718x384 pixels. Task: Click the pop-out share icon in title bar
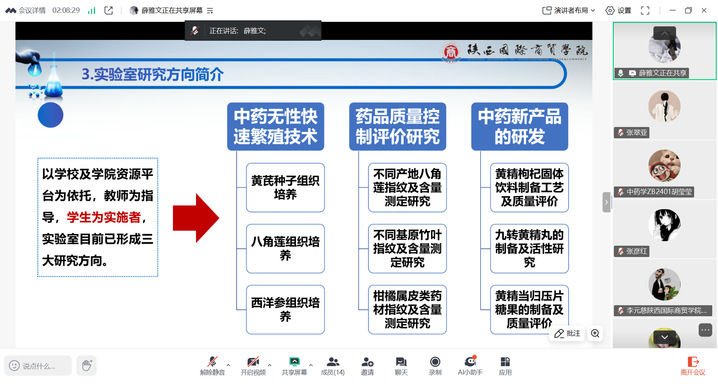coord(109,10)
